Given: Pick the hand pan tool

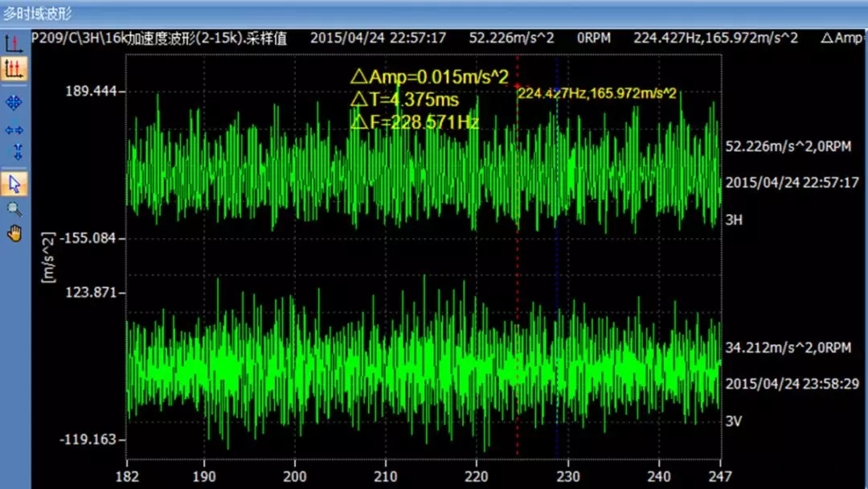Looking at the screenshot, I should [x=14, y=234].
